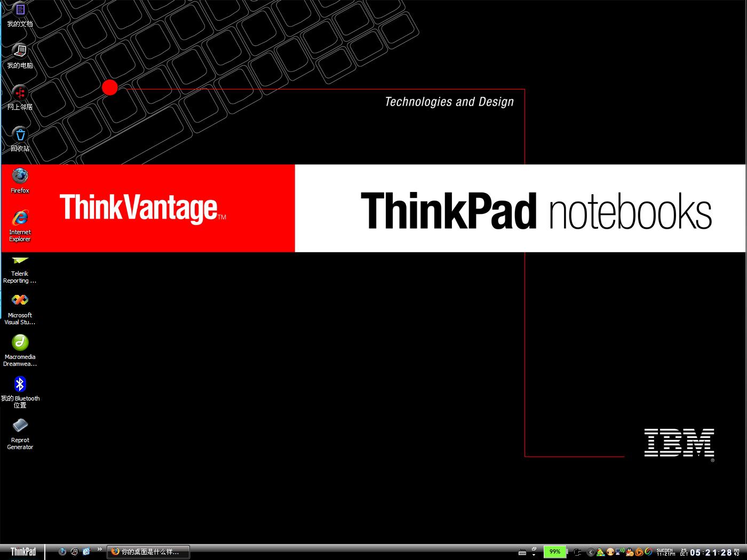Collapse the system tray with the left arrow

click(x=590, y=552)
